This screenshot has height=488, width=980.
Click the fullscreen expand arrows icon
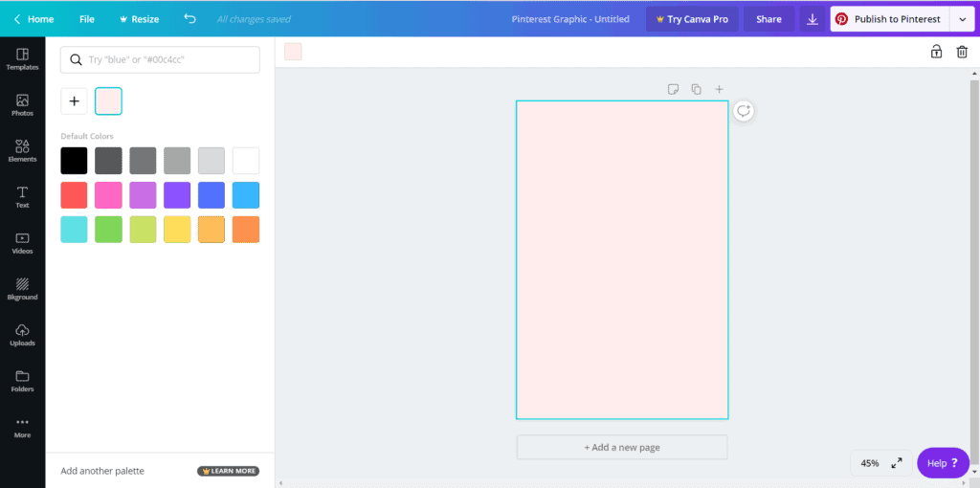point(896,463)
